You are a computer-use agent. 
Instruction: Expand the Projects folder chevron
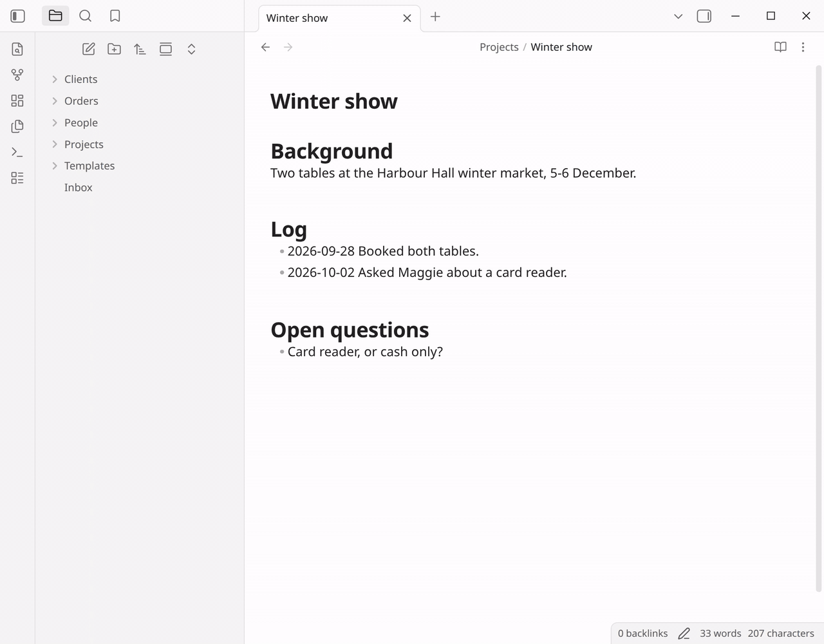55,144
